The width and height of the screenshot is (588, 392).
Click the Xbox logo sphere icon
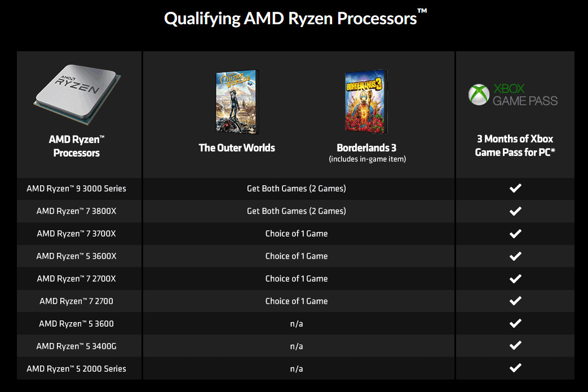479,95
